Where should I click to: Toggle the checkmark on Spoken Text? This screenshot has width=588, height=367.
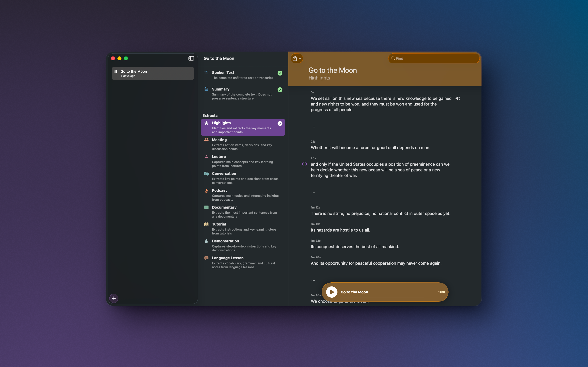click(x=280, y=73)
